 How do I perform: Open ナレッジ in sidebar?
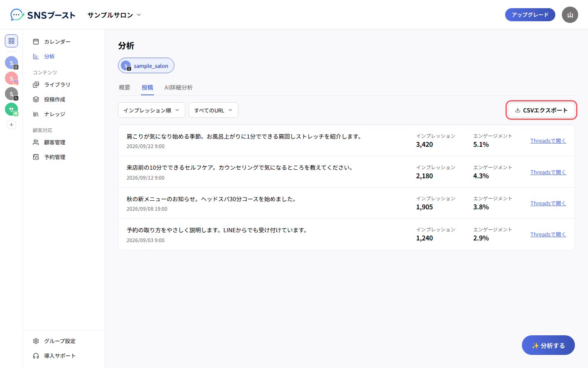coord(64,114)
